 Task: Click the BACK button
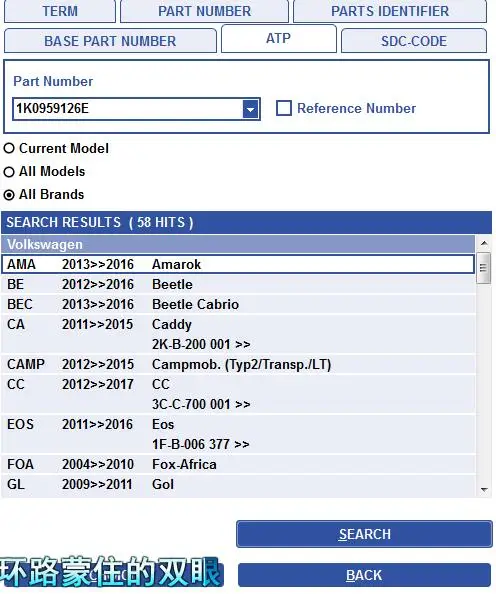pos(364,575)
